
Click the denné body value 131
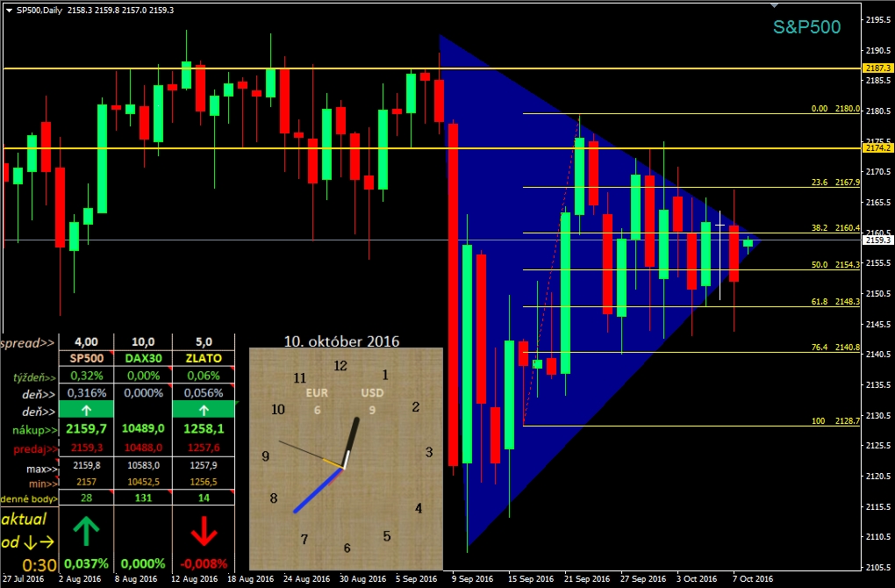coord(143,498)
